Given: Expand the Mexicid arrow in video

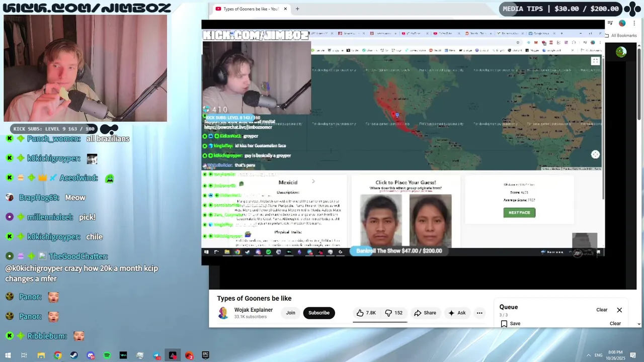Looking at the screenshot, I should pyautogui.click(x=313, y=182).
